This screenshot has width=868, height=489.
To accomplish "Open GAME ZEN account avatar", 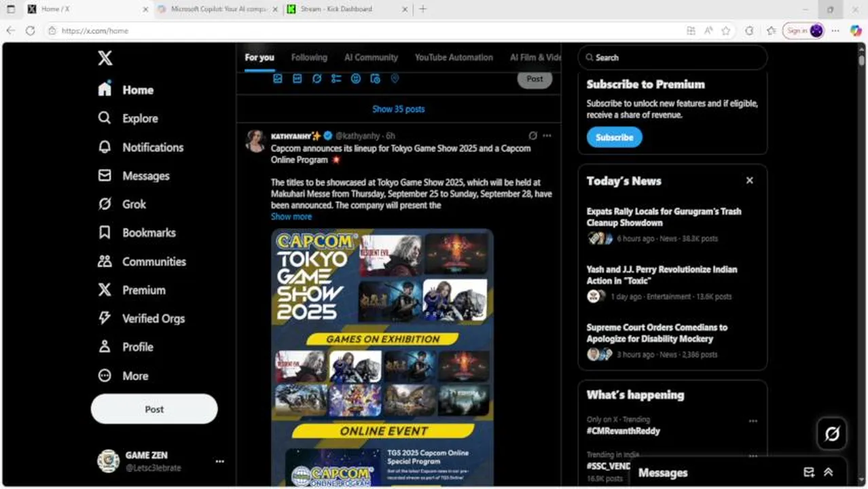I will pos(108,461).
